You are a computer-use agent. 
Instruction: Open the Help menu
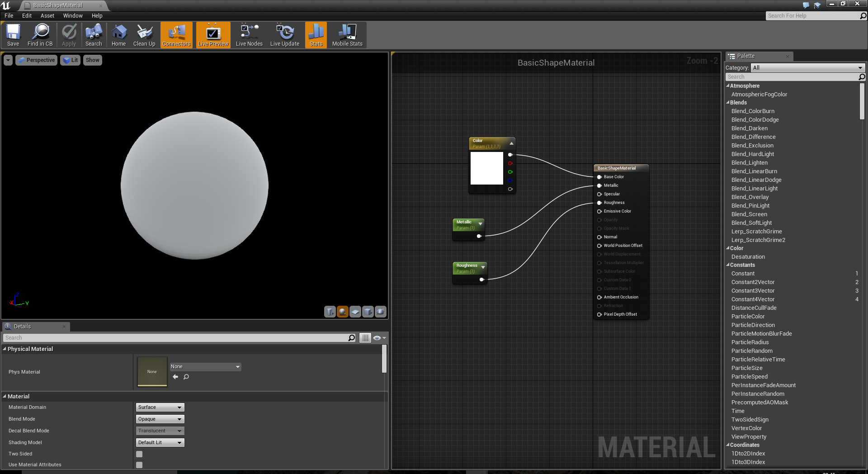[97, 15]
